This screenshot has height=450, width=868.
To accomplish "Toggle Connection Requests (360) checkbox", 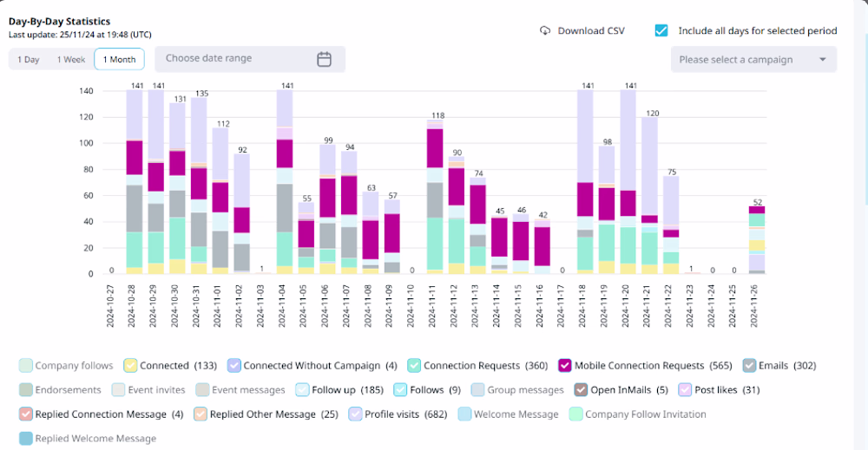I will [413, 365].
